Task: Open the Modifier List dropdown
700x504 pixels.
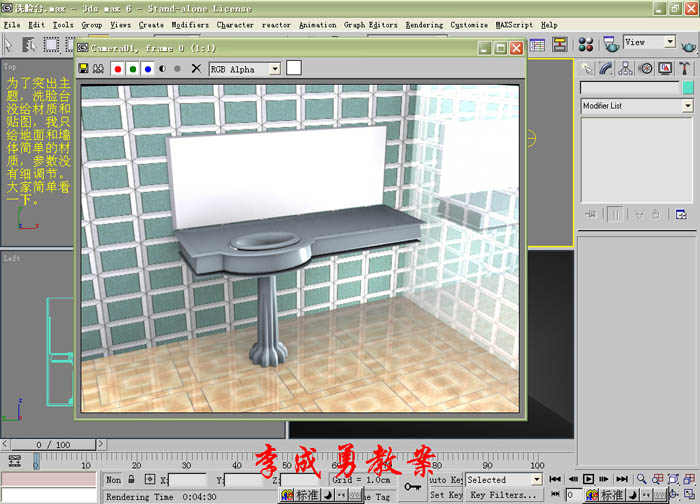Action: pyautogui.click(x=688, y=106)
